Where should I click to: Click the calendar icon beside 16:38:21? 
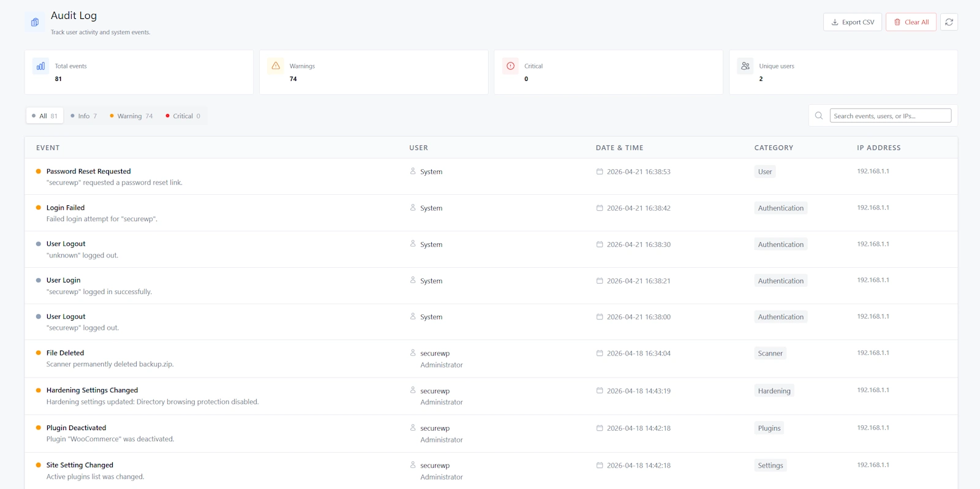(600, 281)
